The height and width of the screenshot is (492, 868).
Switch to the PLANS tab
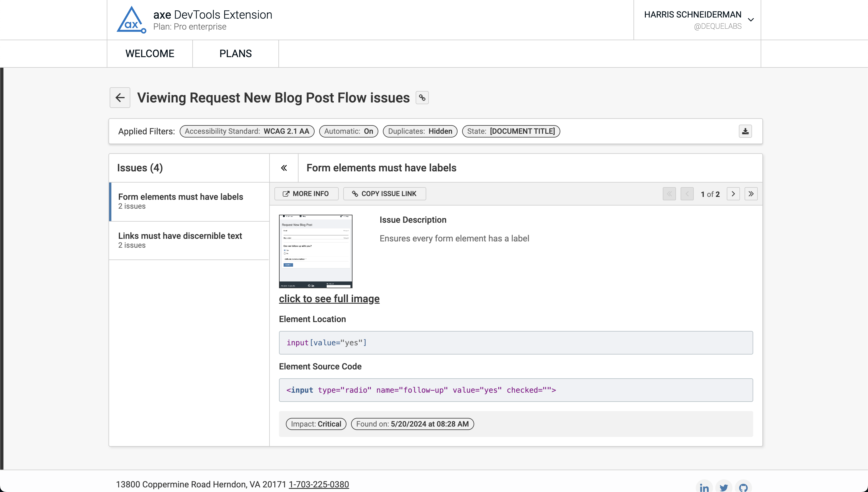point(235,53)
